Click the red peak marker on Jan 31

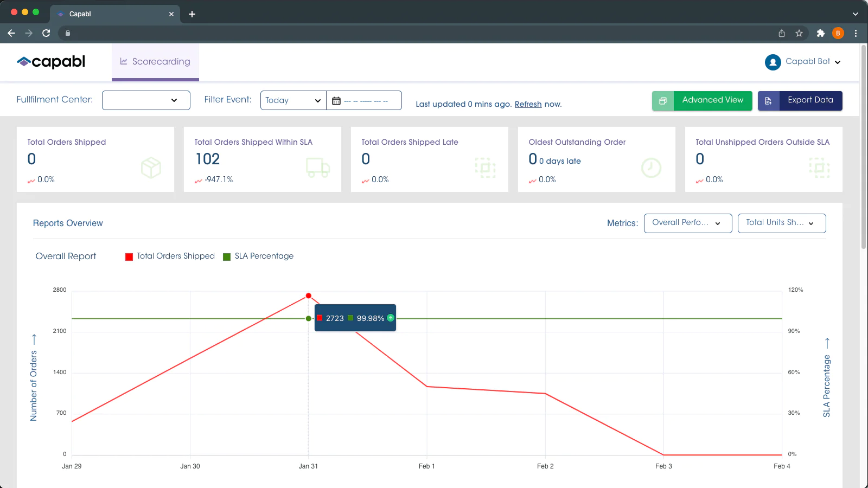(308, 296)
